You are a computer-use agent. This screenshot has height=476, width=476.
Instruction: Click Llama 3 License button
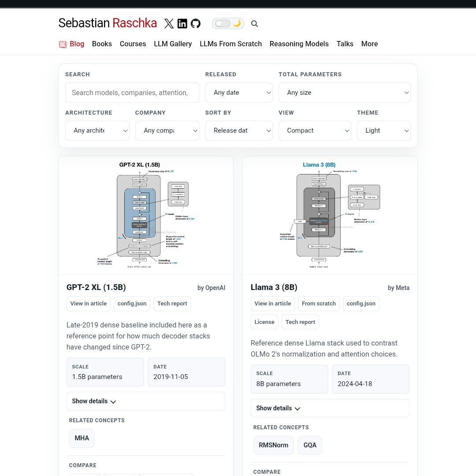(264, 322)
